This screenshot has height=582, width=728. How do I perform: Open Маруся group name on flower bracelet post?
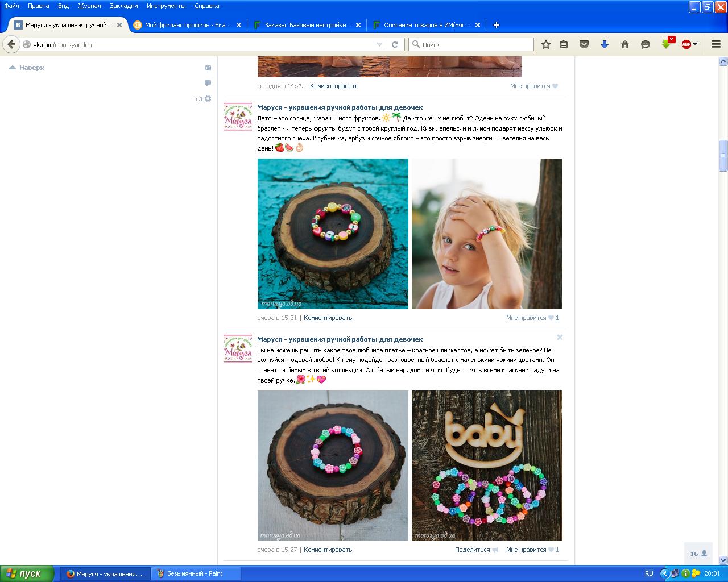(x=340, y=339)
